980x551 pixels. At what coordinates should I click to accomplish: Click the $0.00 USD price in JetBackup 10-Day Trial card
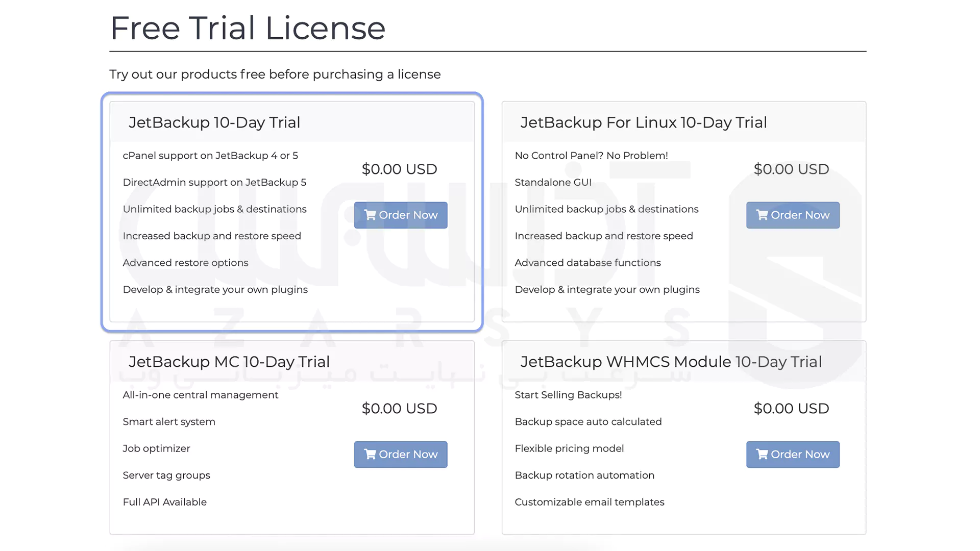(x=399, y=169)
